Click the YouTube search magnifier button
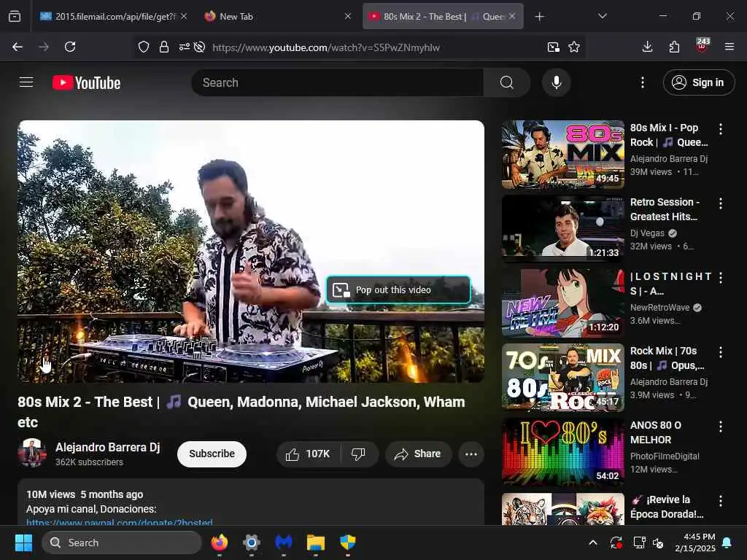The height and width of the screenshot is (560, 747). pos(507,82)
